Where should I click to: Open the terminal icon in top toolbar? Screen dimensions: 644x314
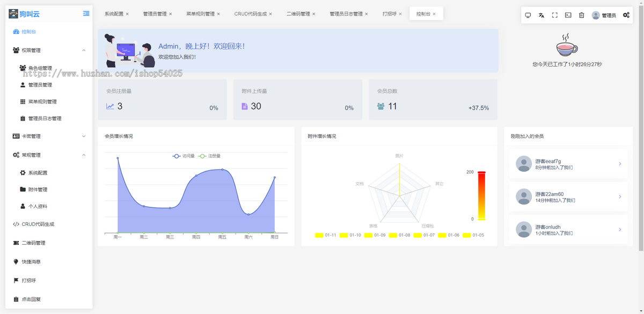click(568, 15)
